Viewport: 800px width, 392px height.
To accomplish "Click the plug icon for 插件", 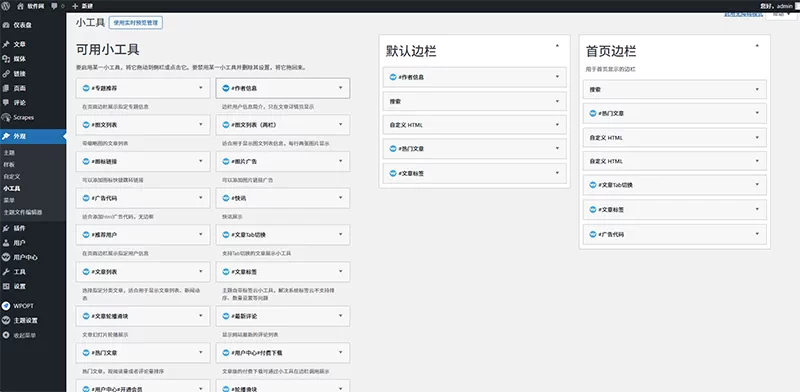I will (x=6, y=228).
